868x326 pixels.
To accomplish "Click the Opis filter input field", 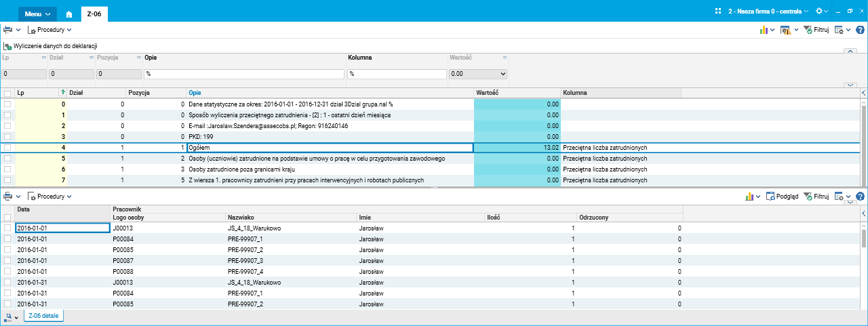I will [x=244, y=73].
